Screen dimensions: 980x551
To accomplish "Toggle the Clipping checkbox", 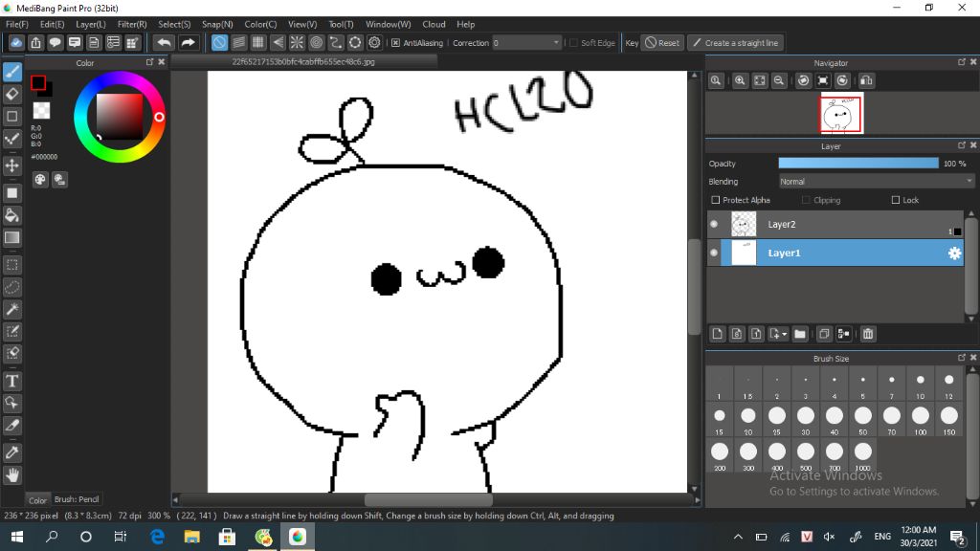I will pyautogui.click(x=806, y=200).
